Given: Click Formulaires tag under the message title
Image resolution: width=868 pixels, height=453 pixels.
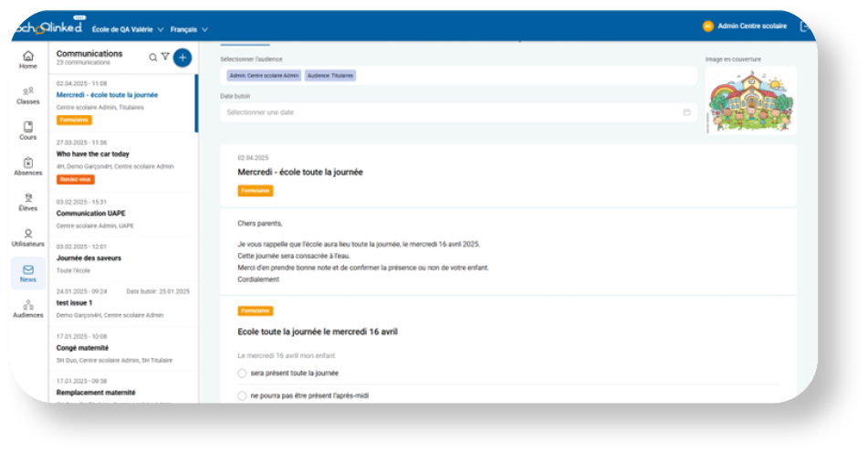Looking at the screenshot, I should (256, 191).
